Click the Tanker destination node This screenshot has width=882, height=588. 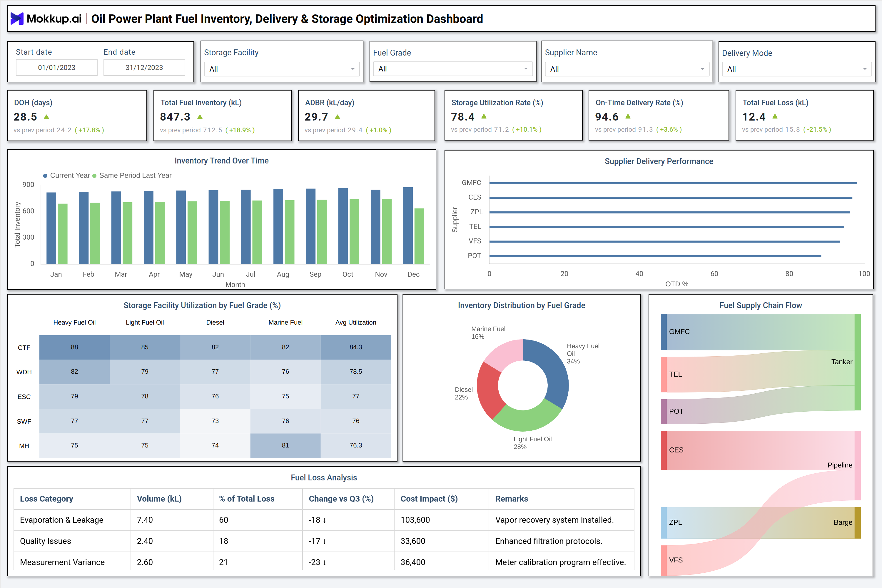click(x=858, y=362)
